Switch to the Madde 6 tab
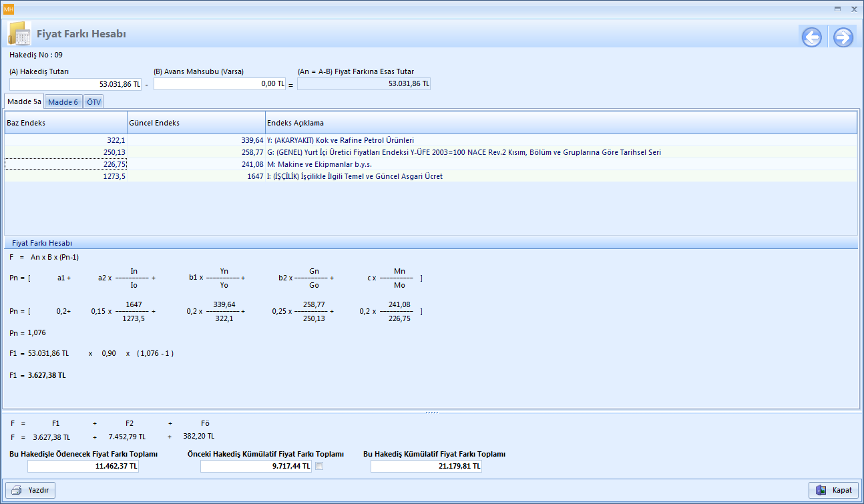Image resolution: width=864 pixels, height=504 pixels. pyautogui.click(x=63, y=102)
